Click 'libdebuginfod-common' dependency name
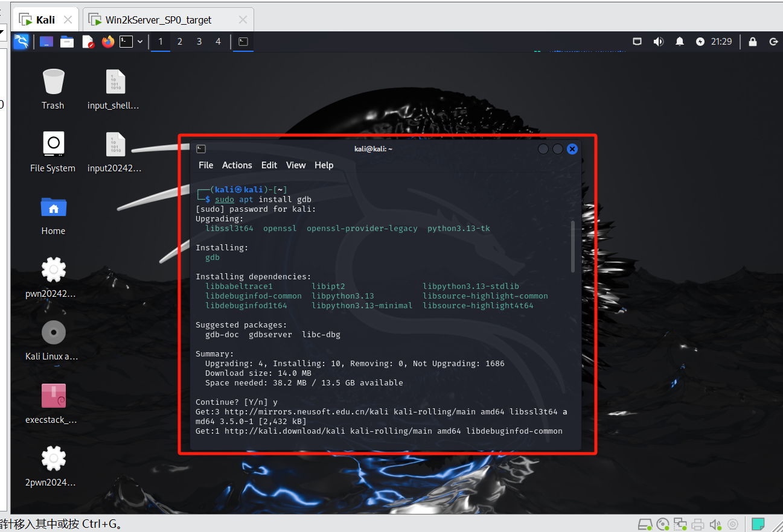Image resolution: width=783 pixels, height=532 pixels. point(254,296)
